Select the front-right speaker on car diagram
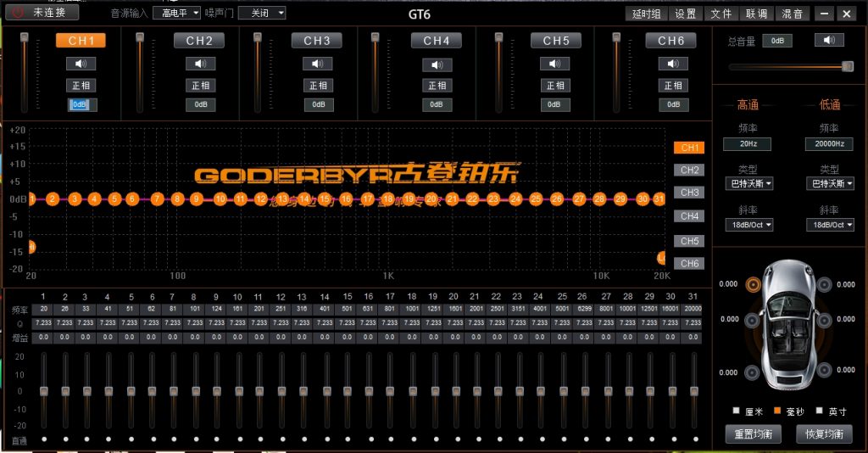The image size is (868, 453). pyautogui.click(x=824, y=285)
